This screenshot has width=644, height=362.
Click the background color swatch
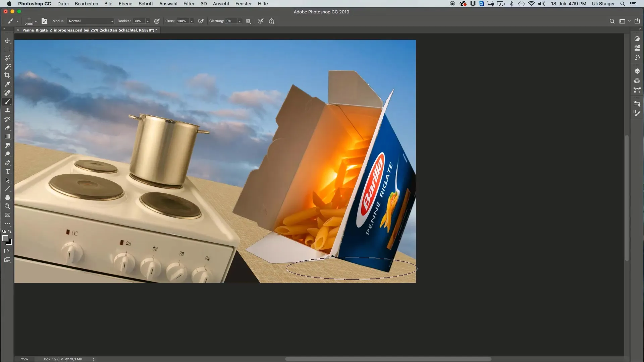tap(10, 242)
